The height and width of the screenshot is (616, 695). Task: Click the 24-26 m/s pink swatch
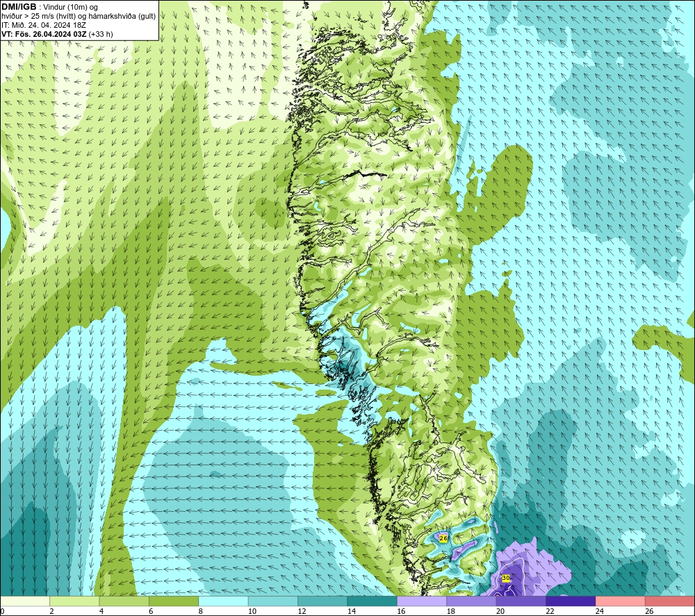(621, 601)
